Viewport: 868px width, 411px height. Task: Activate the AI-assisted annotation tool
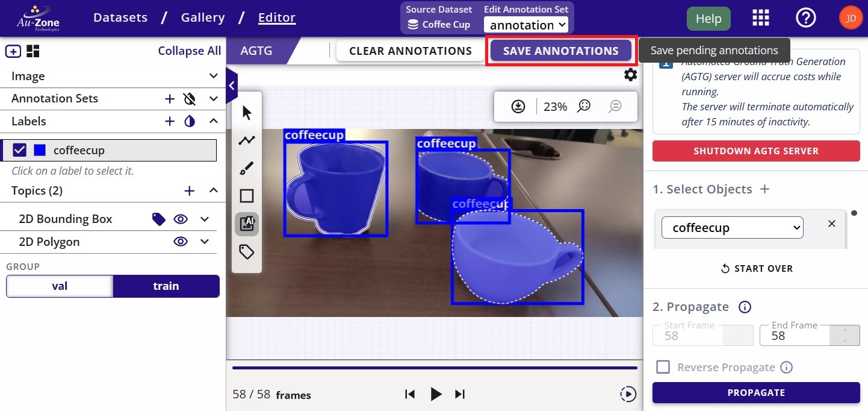247,224
